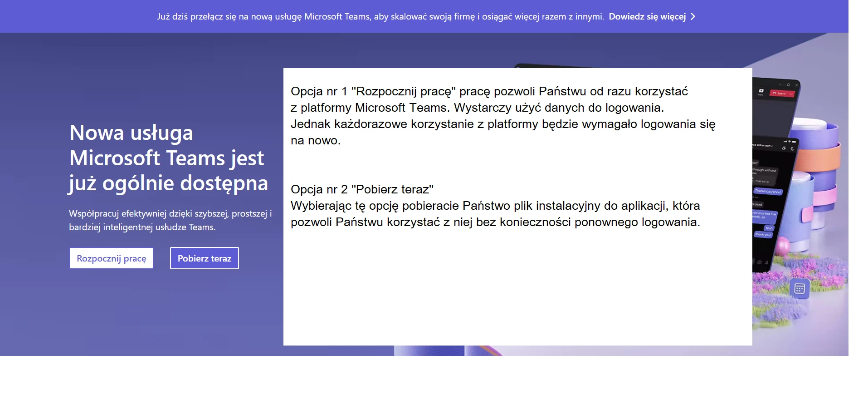The height and width of the screenshot is (410, 868).
Task: Click the "Pobierz teraz" button
Action: click(x=205, y=258)
